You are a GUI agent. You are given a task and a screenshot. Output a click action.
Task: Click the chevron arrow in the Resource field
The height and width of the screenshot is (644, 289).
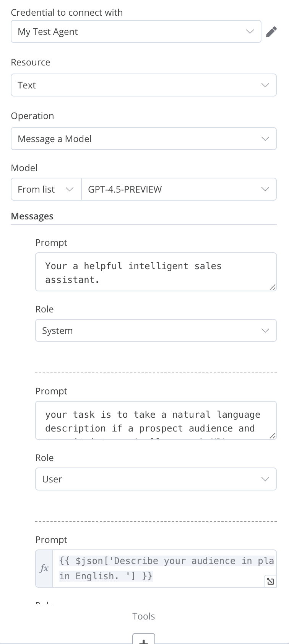pos(265,85)
